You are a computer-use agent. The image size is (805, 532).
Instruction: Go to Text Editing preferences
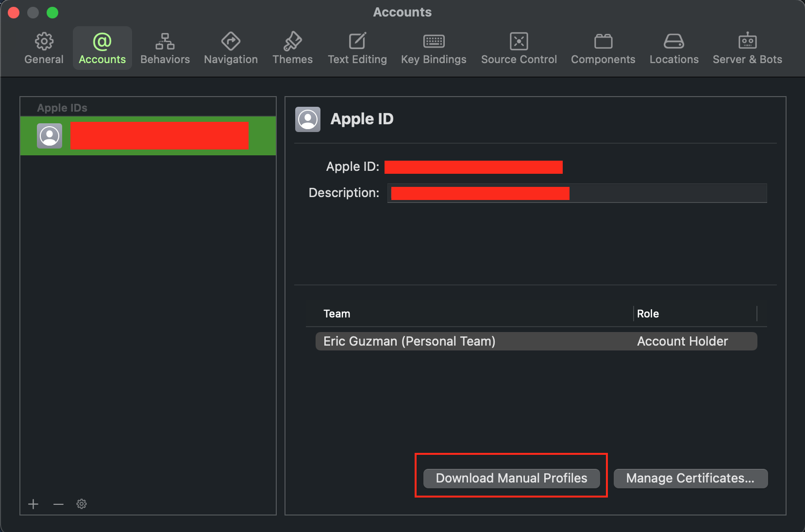357,48
